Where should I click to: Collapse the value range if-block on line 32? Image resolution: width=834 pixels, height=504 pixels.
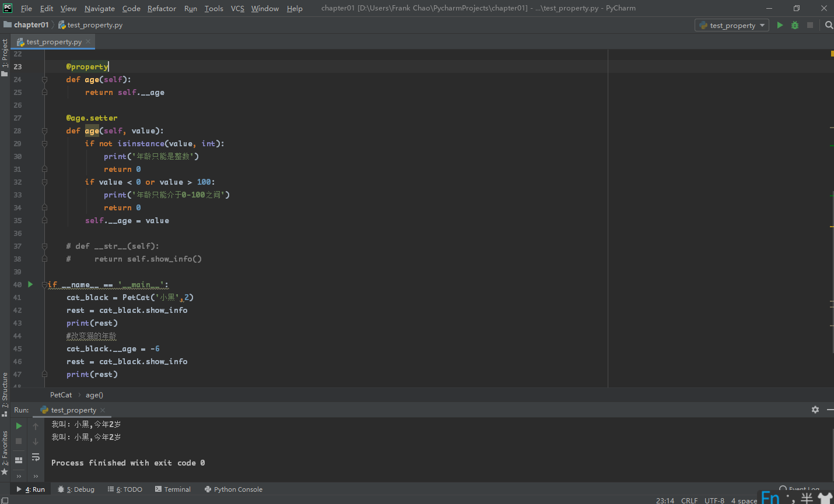44,182
